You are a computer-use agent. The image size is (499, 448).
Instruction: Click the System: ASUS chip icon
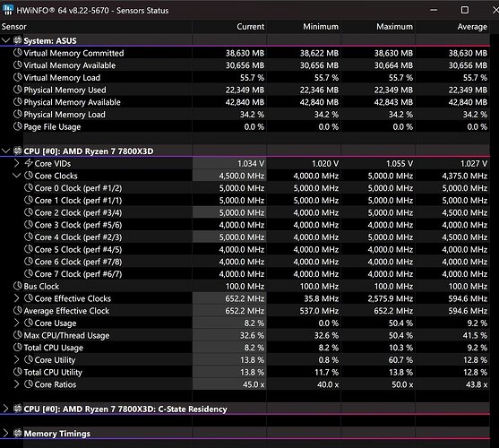point(18,40)
